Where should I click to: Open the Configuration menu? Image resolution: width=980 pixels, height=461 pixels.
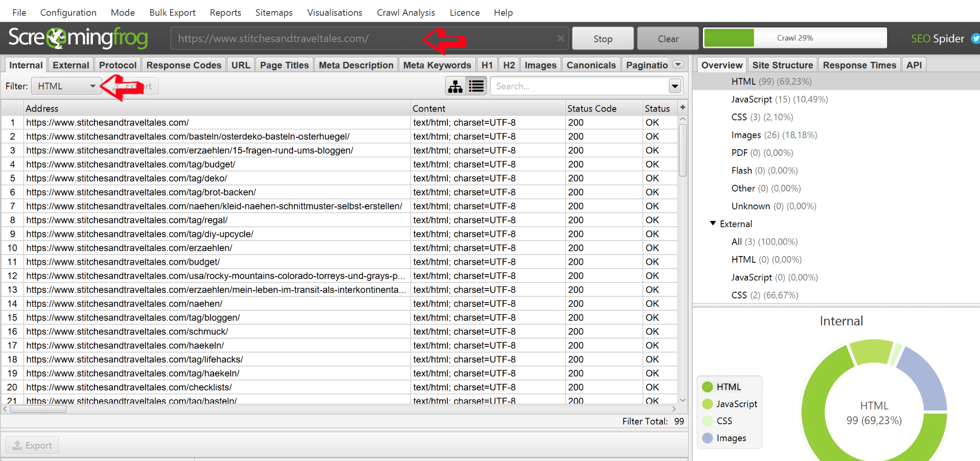[x=68, y=12]
